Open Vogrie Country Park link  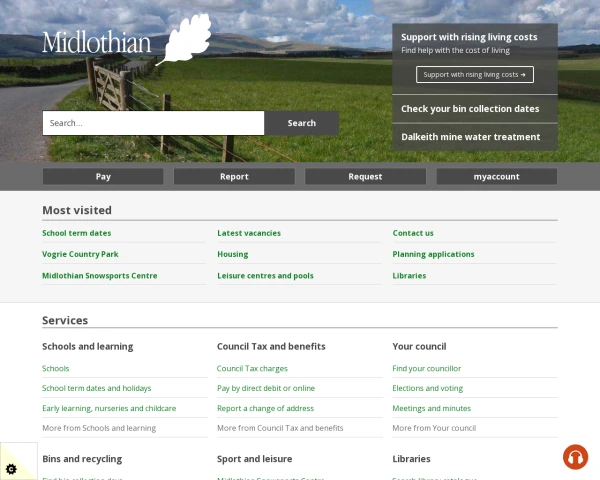pyautogui.click(x=80, y=254)
